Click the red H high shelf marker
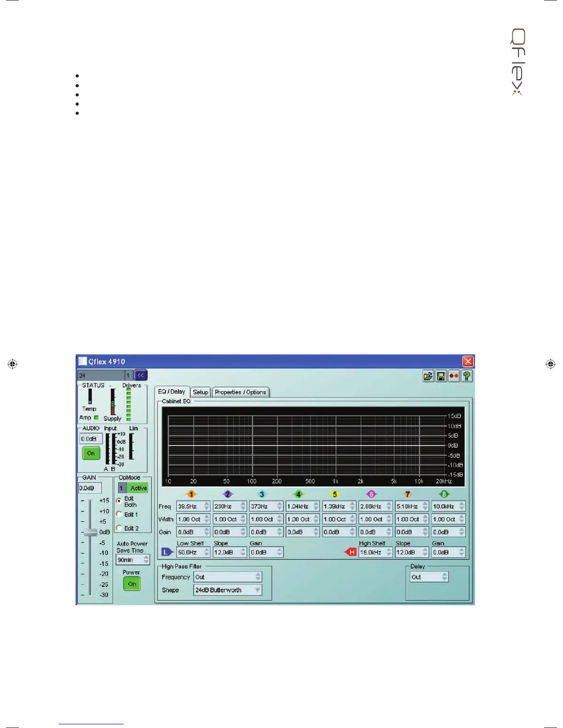Viewport: 563px width, 728px height. pos(350,552)
